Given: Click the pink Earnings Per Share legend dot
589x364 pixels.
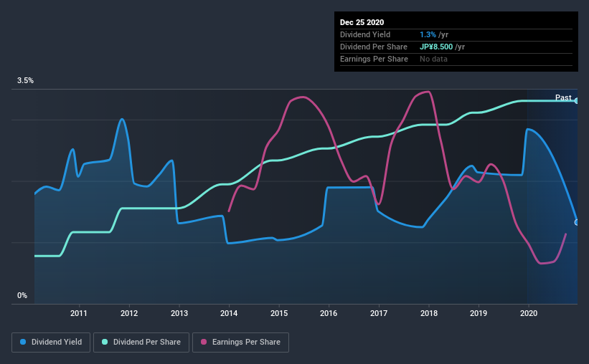Looking at the screenshot, I should pyautogui.click(x=204, y=342).
